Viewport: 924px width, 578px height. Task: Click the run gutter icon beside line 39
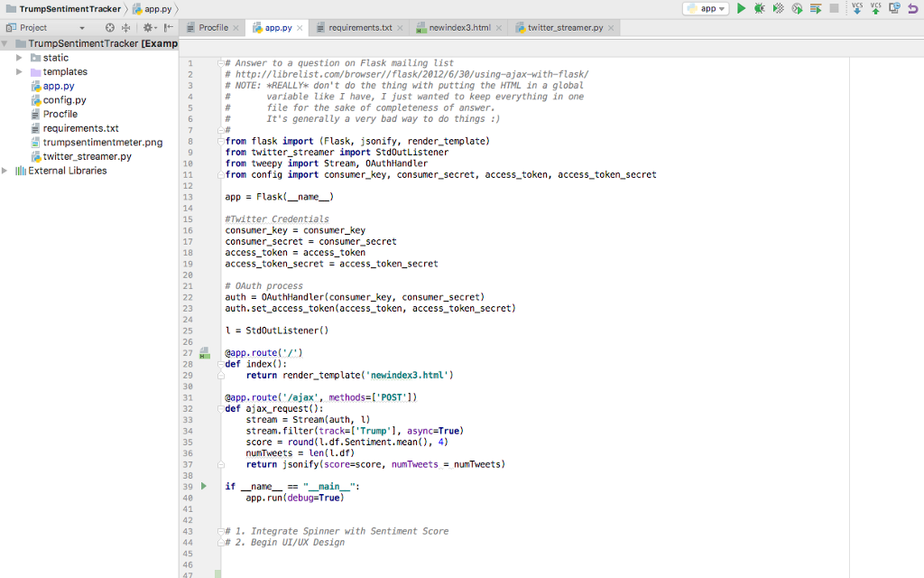[204, 487]
